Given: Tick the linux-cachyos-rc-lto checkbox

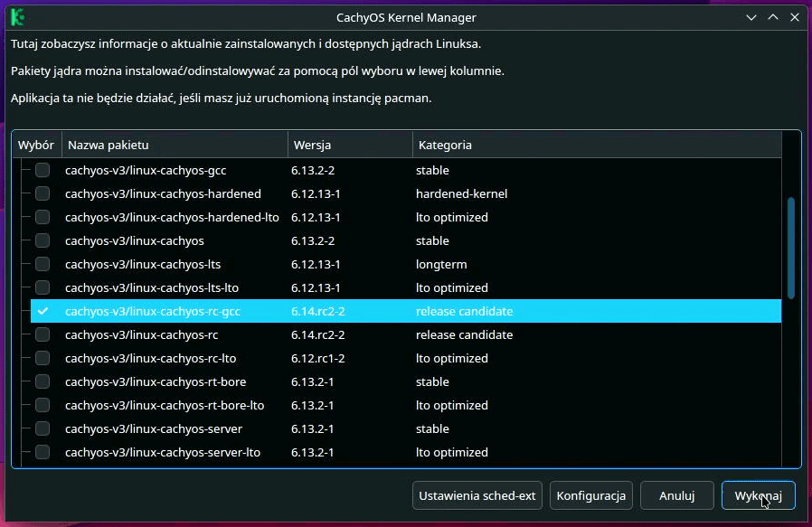Looking at the screenshot, I should point(42,358).
